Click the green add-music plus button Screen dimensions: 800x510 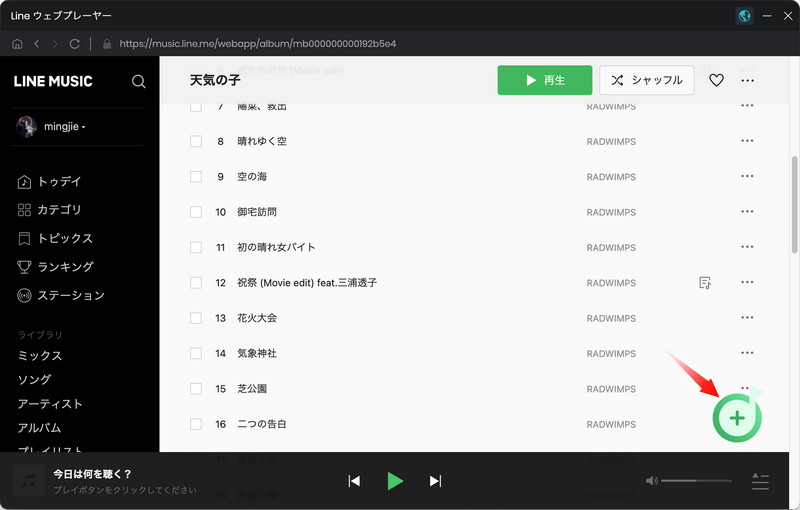[737, 418]
